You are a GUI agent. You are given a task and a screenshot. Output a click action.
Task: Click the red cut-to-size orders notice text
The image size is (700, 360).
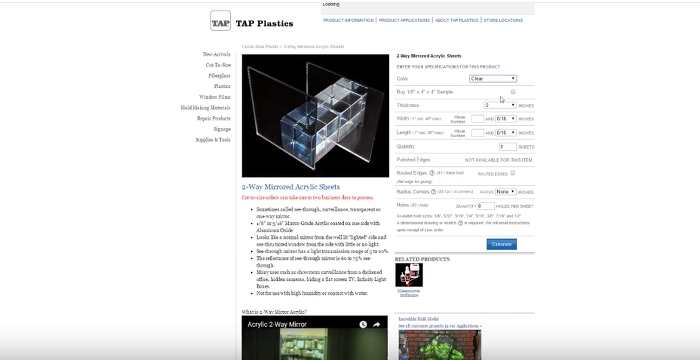[x=308, y=197]
